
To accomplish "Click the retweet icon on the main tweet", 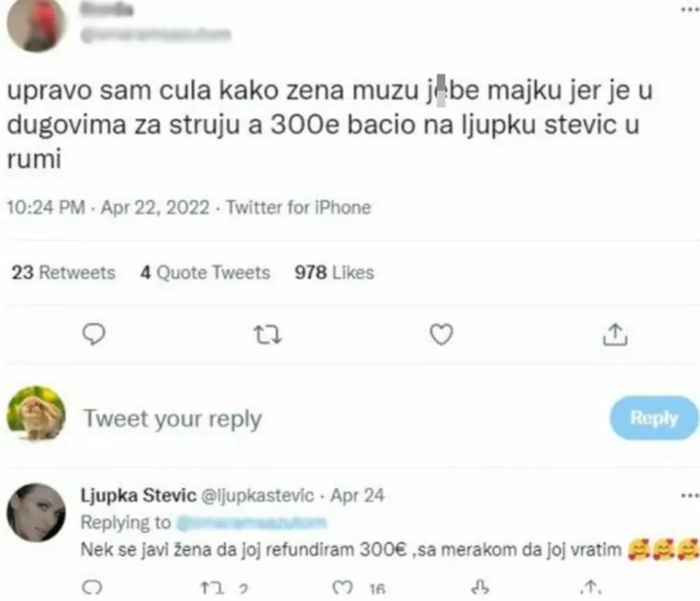I will click(x=267, y=335).
